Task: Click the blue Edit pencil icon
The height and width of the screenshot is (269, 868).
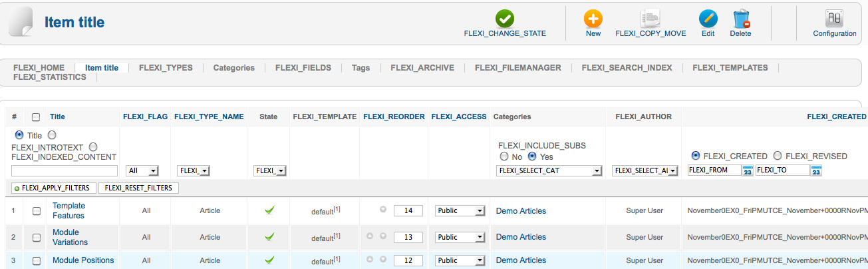Action: tap(708, 19)
